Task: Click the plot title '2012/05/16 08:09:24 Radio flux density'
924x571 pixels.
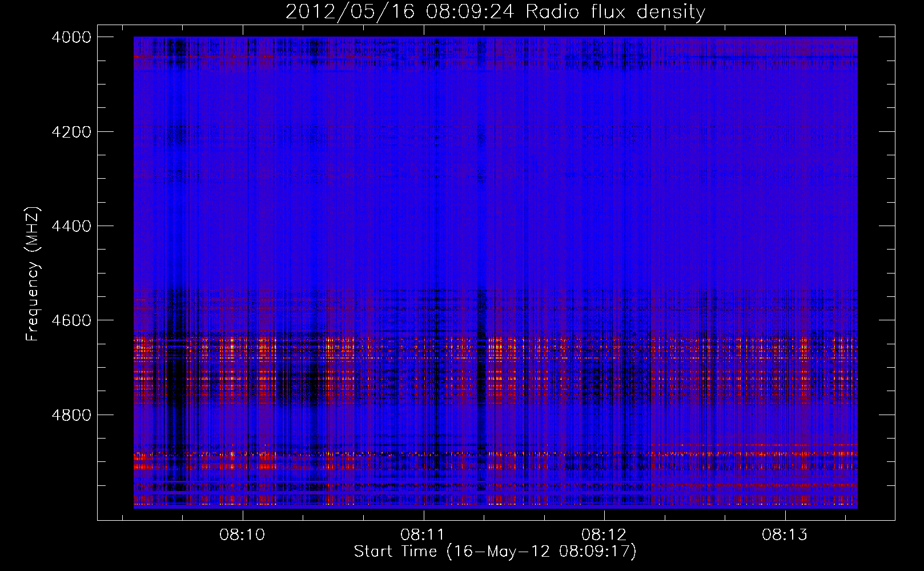Action: (x=495, y=11)
